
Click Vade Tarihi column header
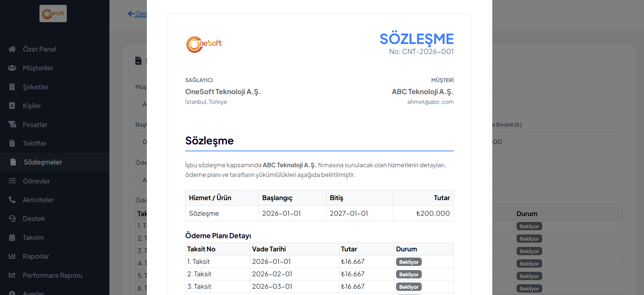pos(295,249)
